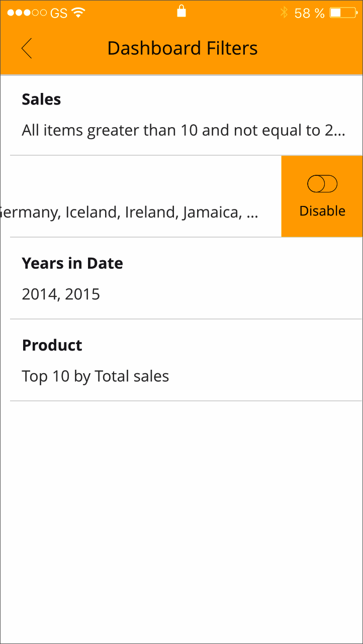Tap the 58 % battery percentage
This screenshot has width=363, height=644.
click(x=309, y=13)
